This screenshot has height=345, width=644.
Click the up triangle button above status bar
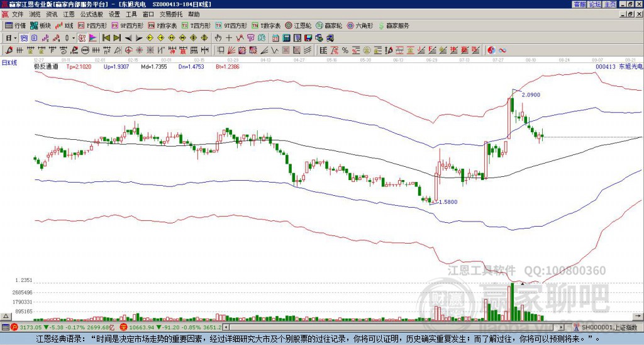point(5,316)
